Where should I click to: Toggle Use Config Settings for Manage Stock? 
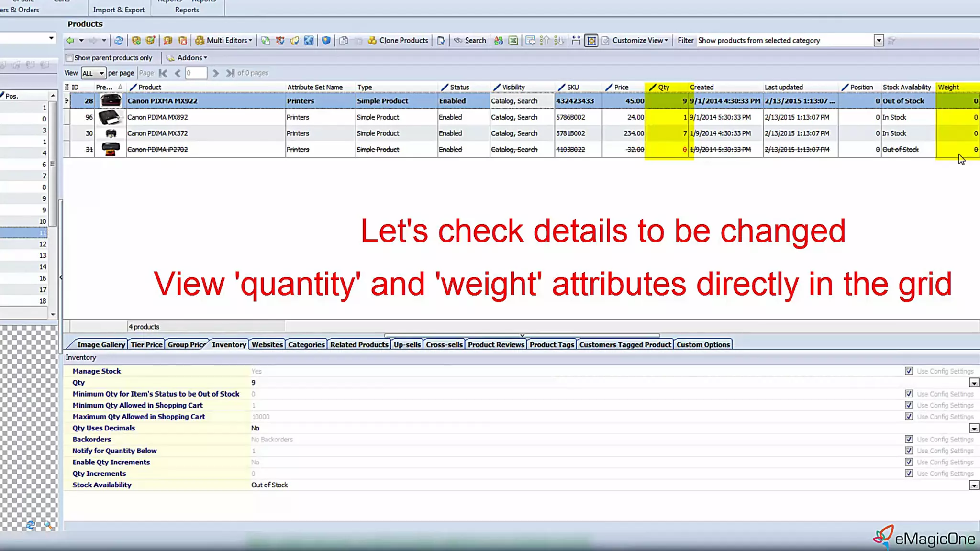[x=909, y=371]
